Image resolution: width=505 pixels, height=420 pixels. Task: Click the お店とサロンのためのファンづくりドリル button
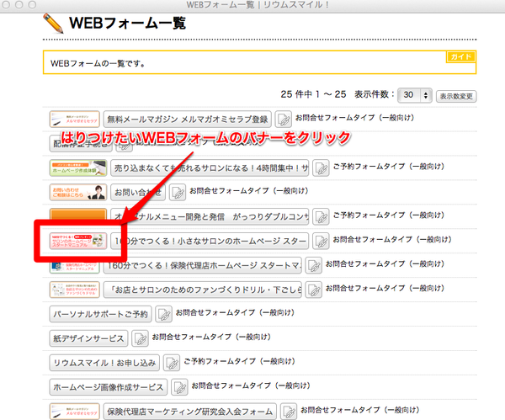(203, 290)
